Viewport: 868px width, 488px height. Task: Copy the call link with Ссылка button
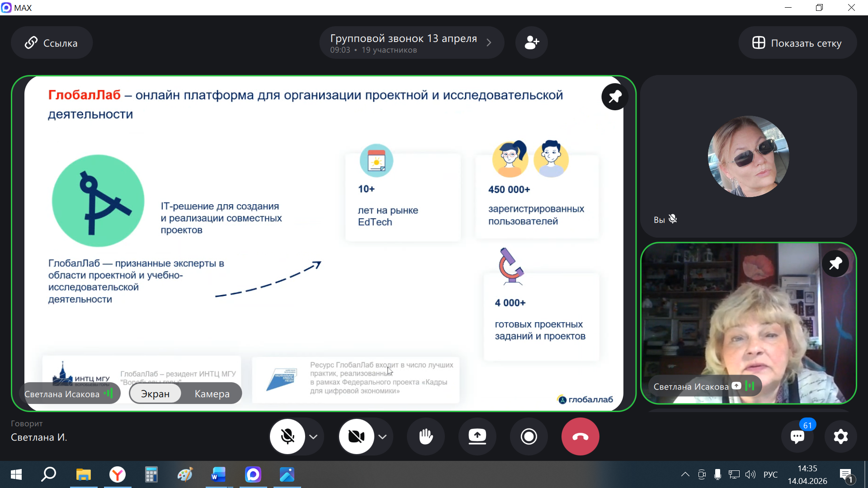click(52, 43)
